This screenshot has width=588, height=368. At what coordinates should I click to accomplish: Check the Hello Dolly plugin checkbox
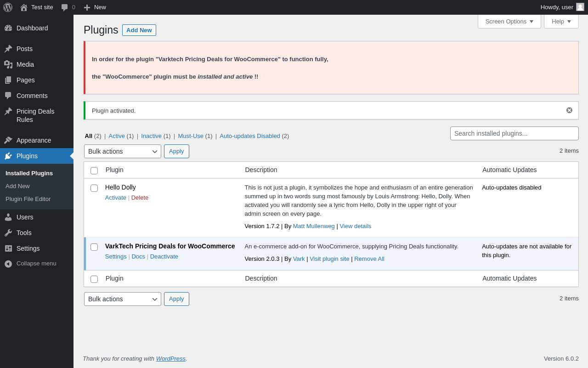(x=94, y=188)
